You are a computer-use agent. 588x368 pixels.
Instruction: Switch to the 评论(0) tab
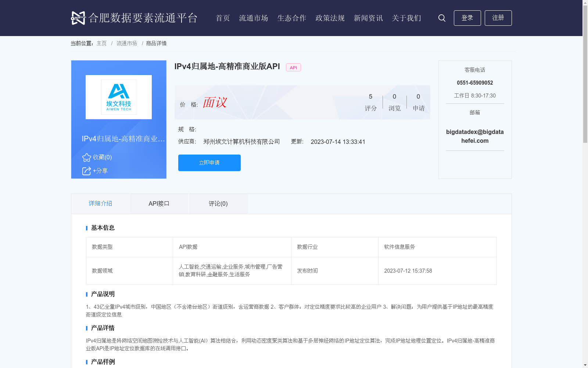(x=218, y=204)
